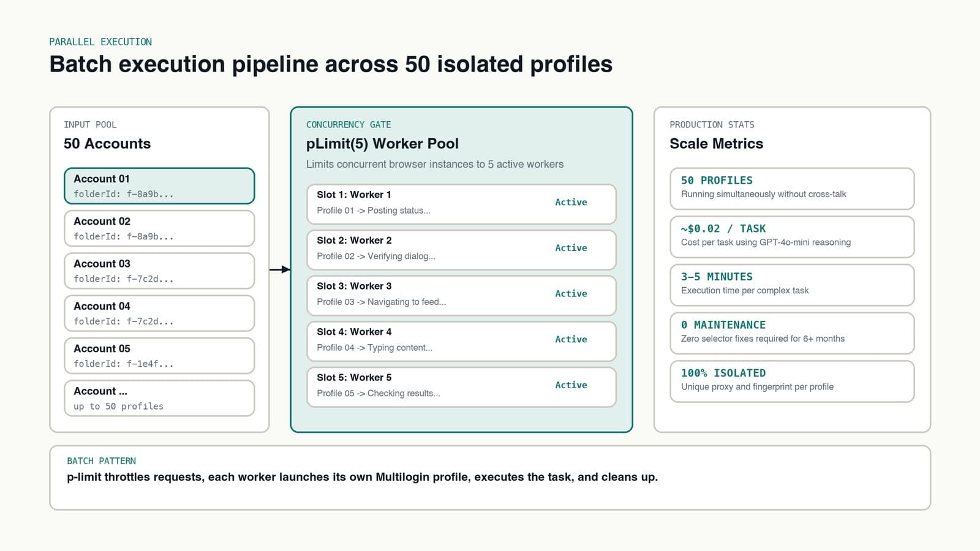Click 'Limits concurrent browser instances' subtitle
The image size is (980, 551).
tap(435, 164)
